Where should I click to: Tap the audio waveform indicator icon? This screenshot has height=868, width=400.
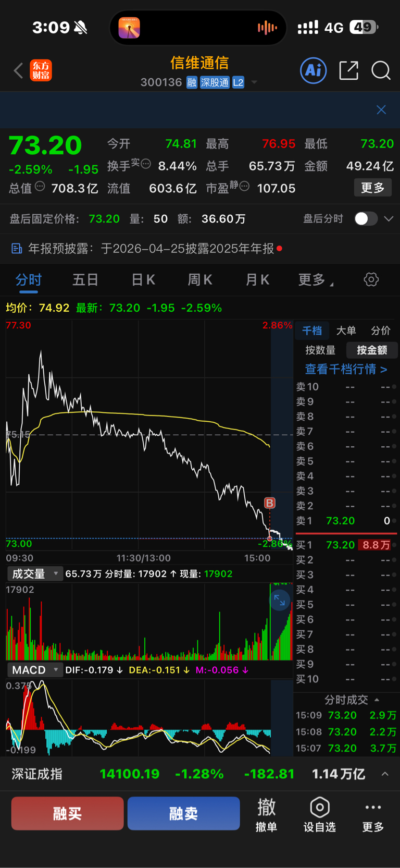point(267,28)
